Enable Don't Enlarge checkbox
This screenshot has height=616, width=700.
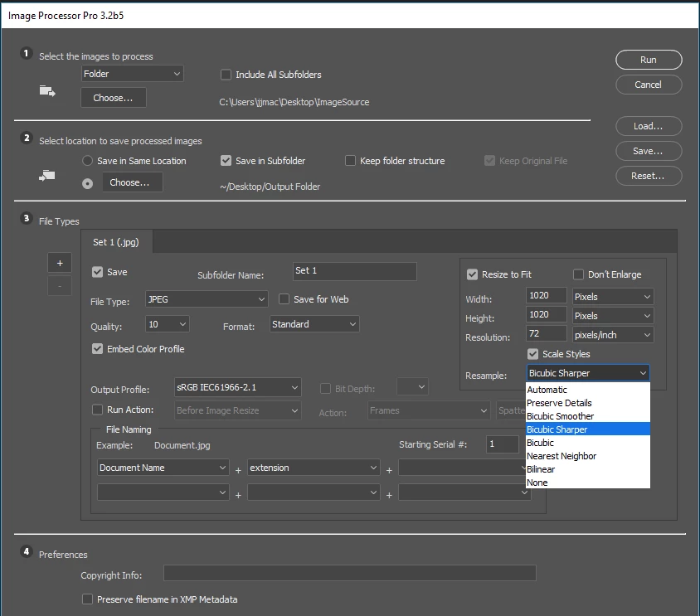(x=578, y=274)
